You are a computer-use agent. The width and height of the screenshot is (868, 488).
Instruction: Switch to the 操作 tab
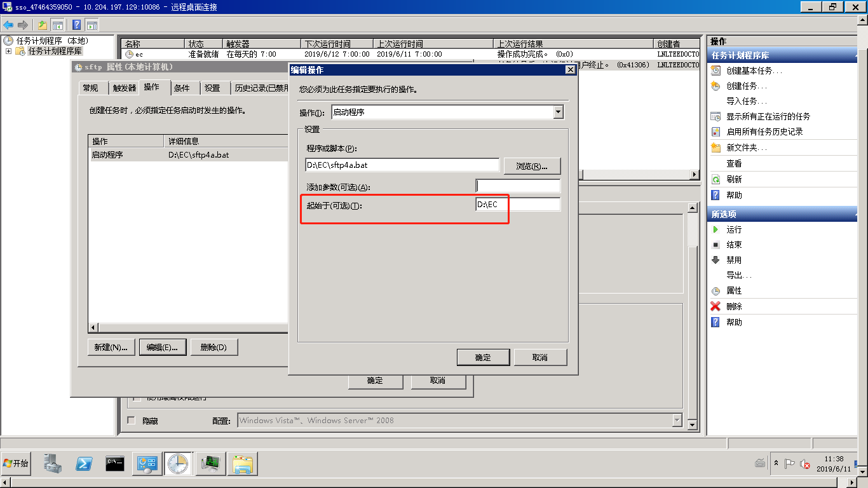tap(152, 87)
